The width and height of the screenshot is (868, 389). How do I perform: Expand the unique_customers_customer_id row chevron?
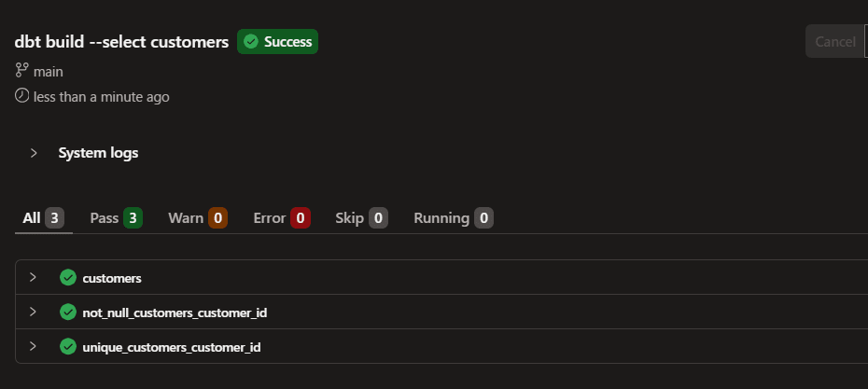click(33, 346)
